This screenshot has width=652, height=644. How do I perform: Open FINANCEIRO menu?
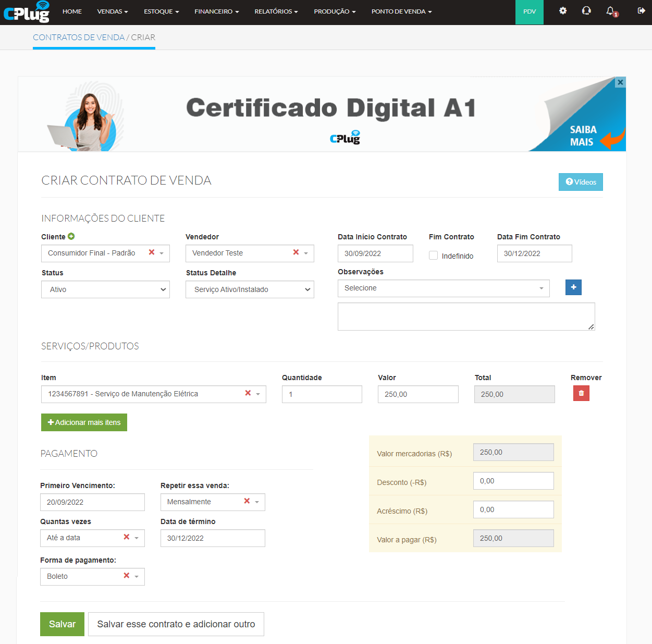(x=217, y=11)
